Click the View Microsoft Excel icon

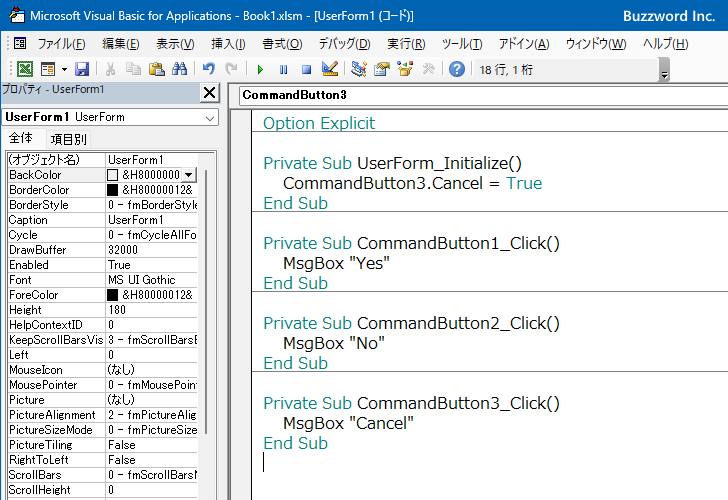tap(24, 69)
